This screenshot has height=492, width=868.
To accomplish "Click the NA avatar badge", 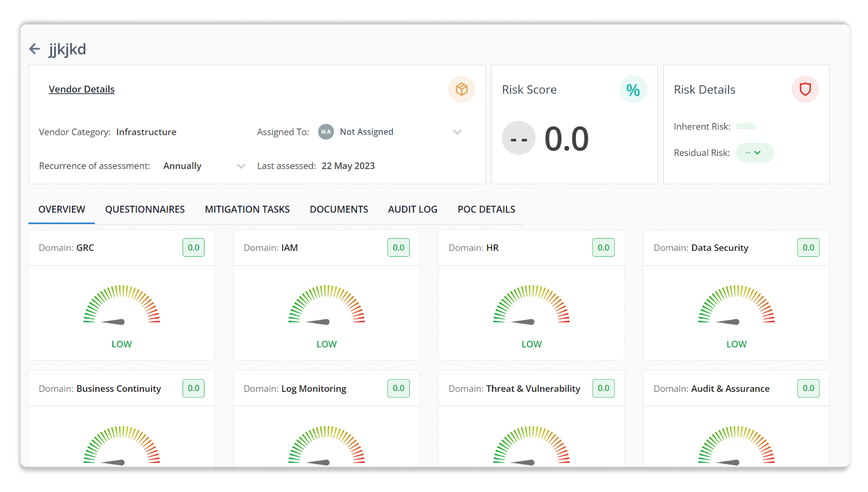I will point(326,132).
